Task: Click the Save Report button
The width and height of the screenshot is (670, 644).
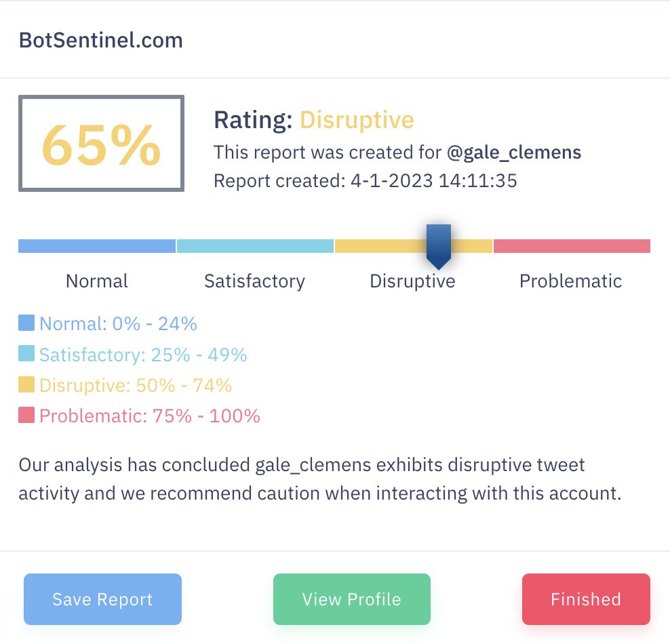Action: click(102, 599)
